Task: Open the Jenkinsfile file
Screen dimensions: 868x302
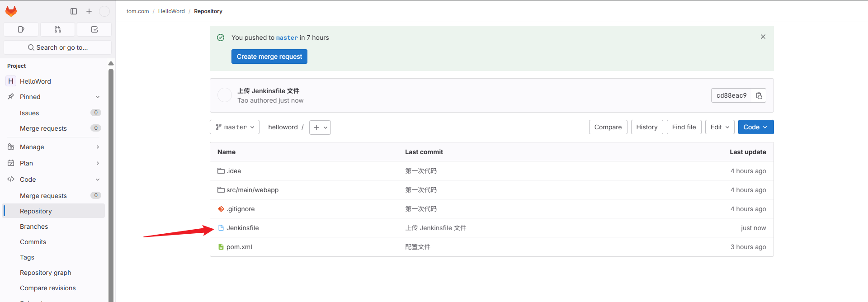Action: (x=243, y=228)
